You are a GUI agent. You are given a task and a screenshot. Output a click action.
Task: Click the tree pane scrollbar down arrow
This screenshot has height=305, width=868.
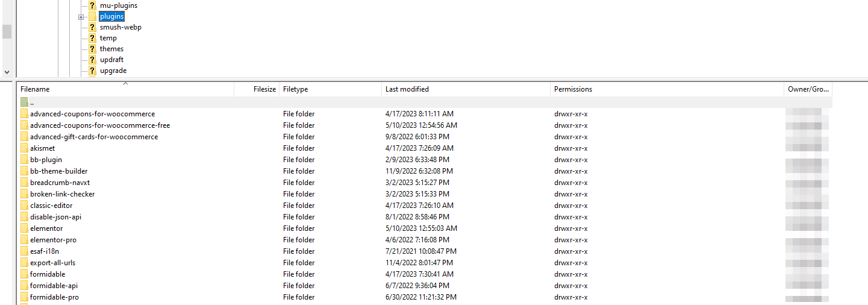coord(7,71)
